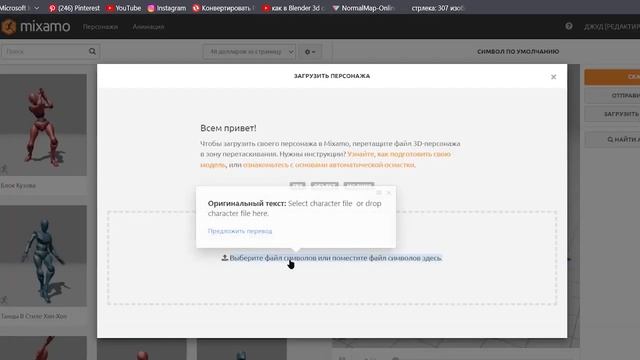Open the 'ДЖУД' user account menu
The image size is (640, 360).
611,27
